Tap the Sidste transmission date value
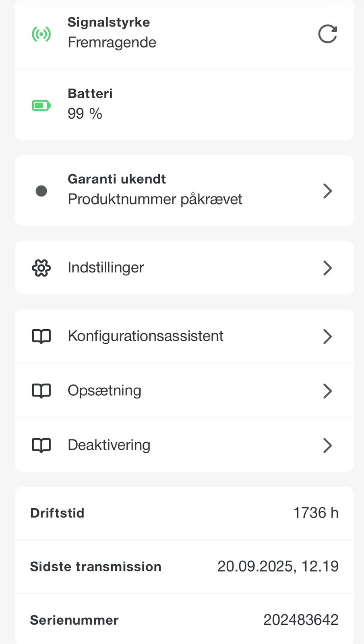 coord(278,566)
